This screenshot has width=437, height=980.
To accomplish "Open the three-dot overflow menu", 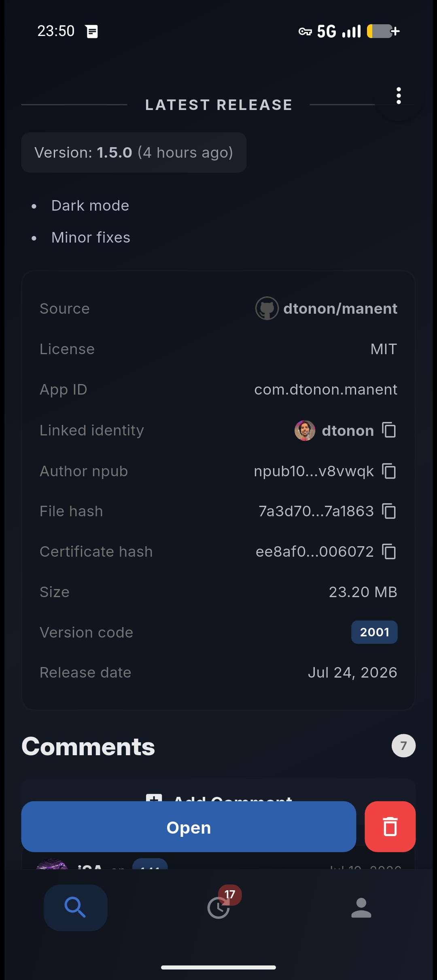I will pos(399,96).
